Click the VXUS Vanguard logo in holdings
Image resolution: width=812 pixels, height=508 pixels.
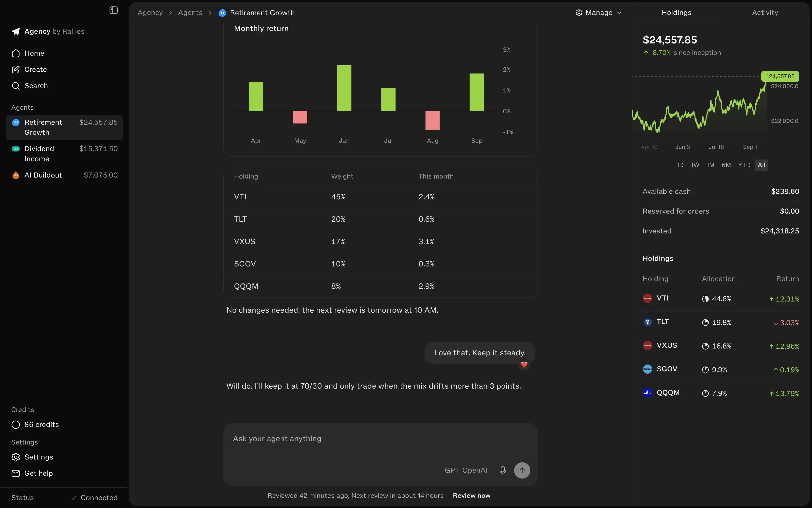[x=648, y=345]
